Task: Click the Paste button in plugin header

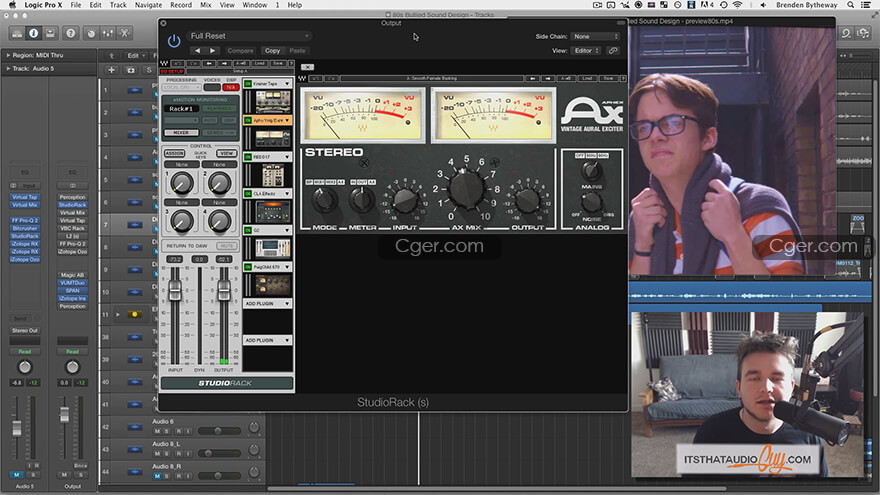Action: coord(297,51)
